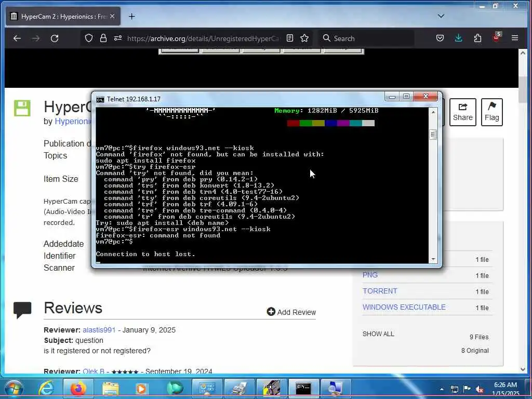Open the Pocket save icon
532x399 pixels.
click(x=440, y=38)
